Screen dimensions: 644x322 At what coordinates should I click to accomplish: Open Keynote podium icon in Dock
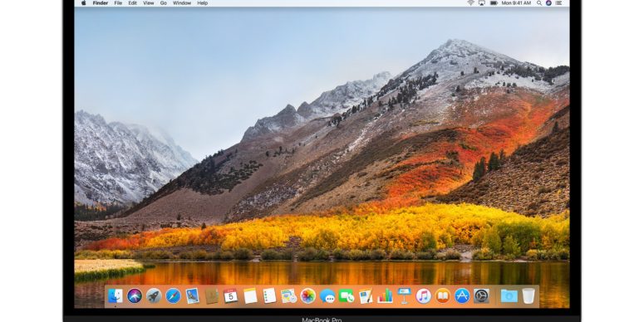pyautogui.click(x=404, y=295)
